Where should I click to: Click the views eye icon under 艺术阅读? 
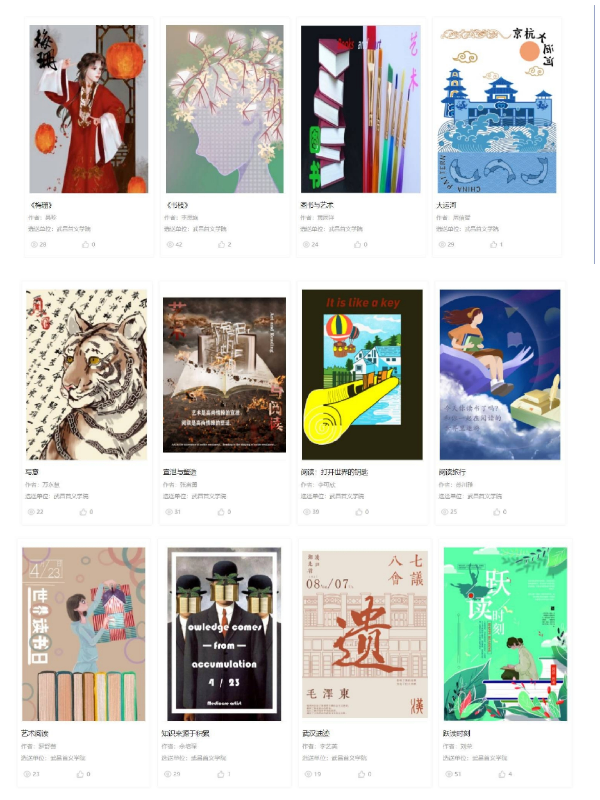click(x=27, y=774)
